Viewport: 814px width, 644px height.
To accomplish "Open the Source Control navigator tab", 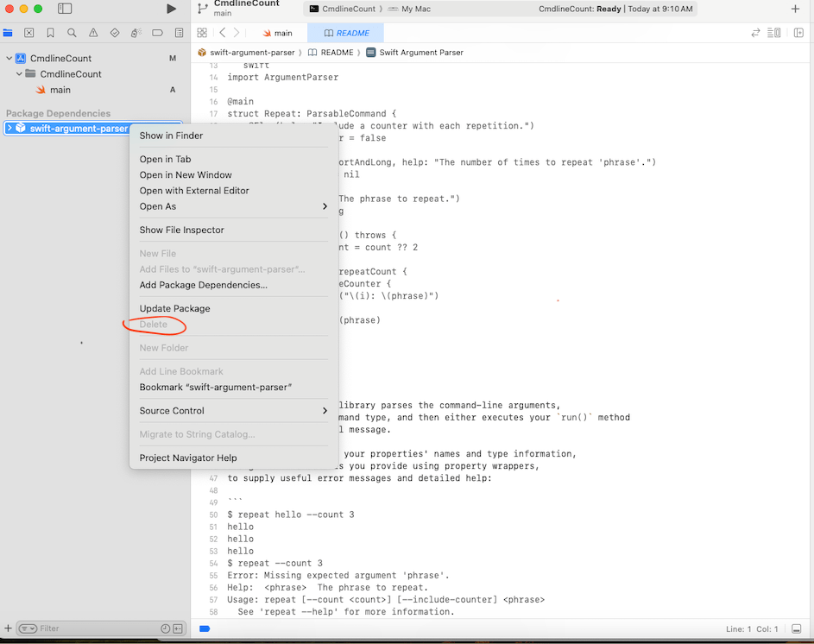I will 29,33.
